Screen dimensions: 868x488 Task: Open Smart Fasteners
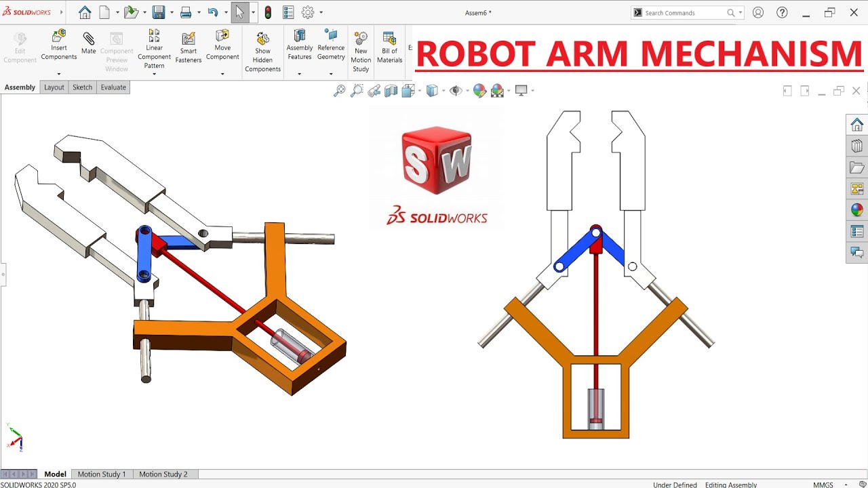click(189, 47)
